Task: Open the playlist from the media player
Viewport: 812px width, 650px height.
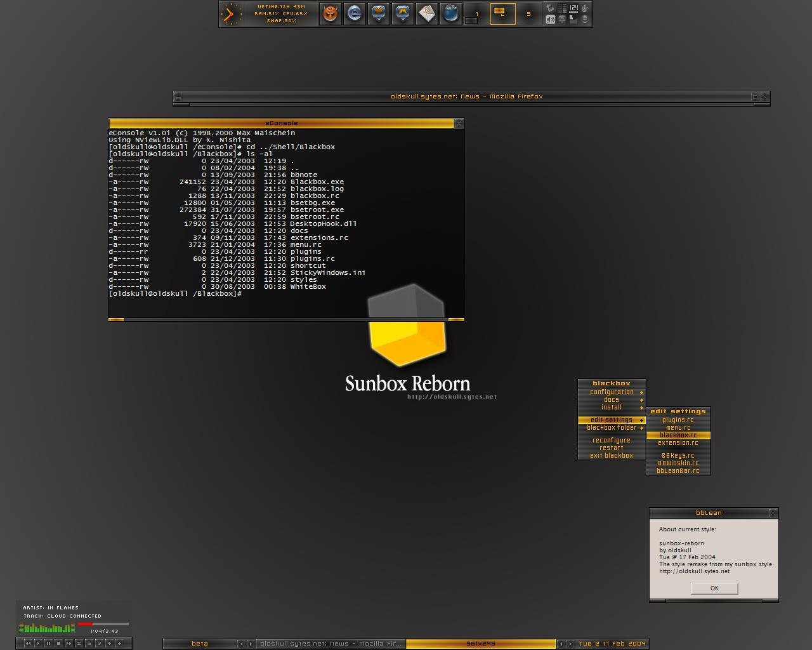Action: (x=89, y=643)
